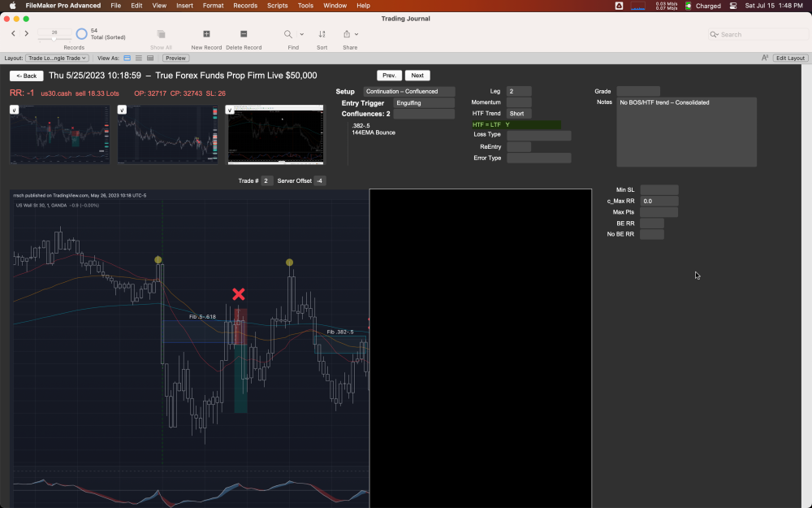Viewport: 812px width, 508px height.
Task: Toggle the checkbox on the first chart thumbnail
Action: pyautogui.click(x=14, y=109)
